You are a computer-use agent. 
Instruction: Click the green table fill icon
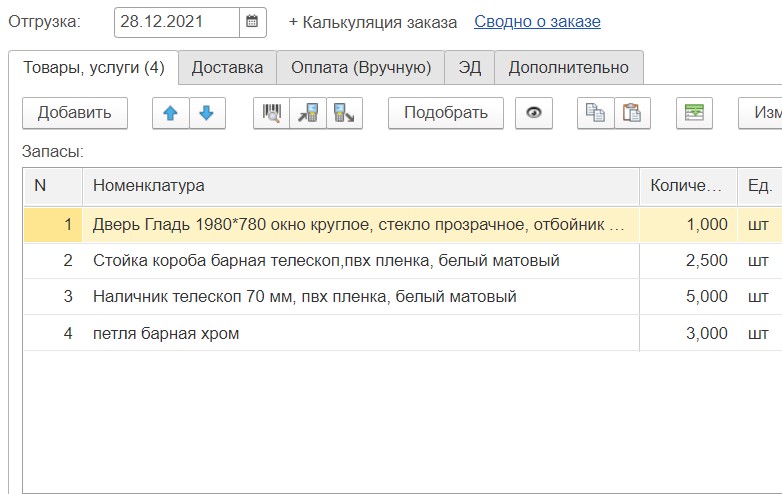click(x=694, y=113)
